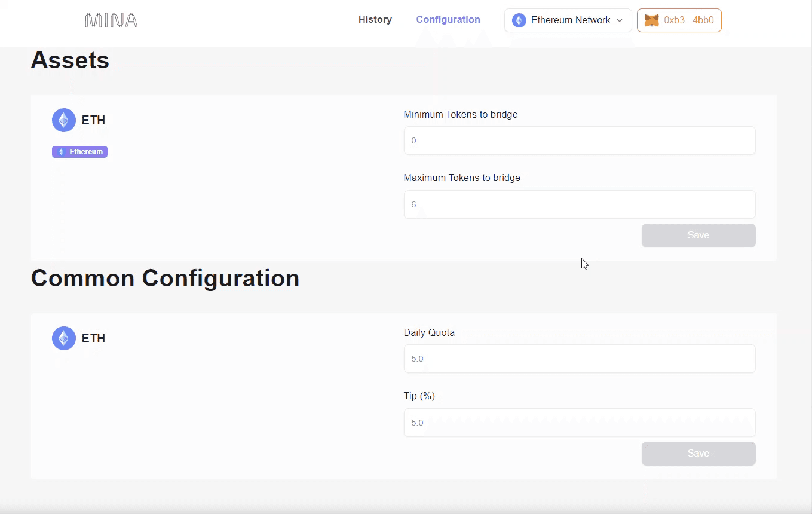Click the ETH text in Common Configuration card
Viewport: 812px width, 514px height.
[93, 338]
